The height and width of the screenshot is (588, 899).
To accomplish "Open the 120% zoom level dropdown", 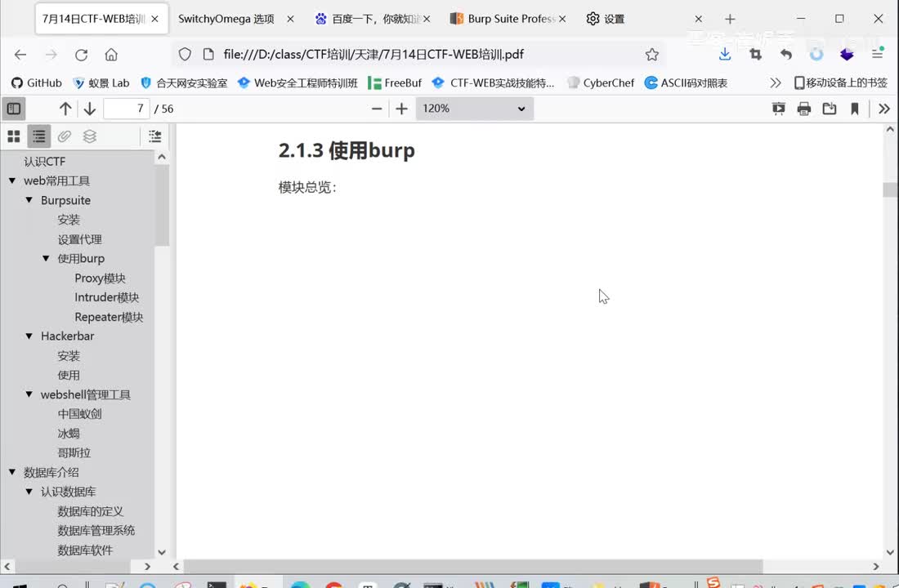I will pyautogui.click(x=474, y=109).
